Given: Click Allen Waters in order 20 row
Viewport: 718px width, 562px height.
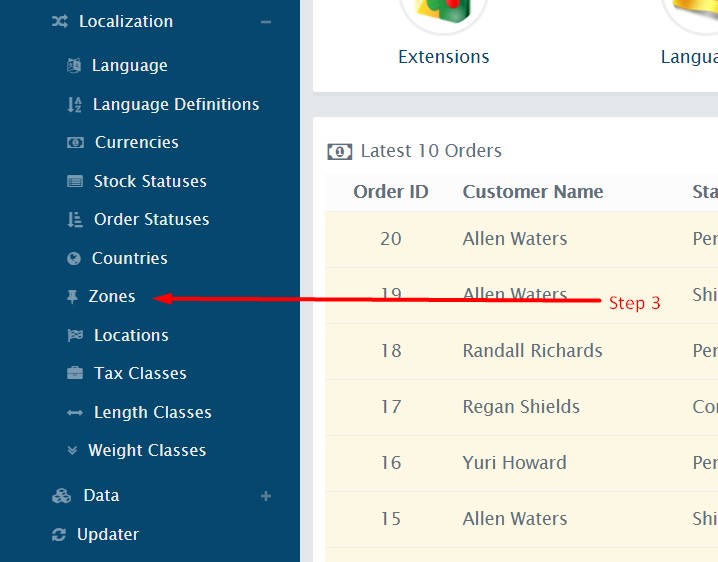Looking at the screenshot, I should tap(515, 239).
